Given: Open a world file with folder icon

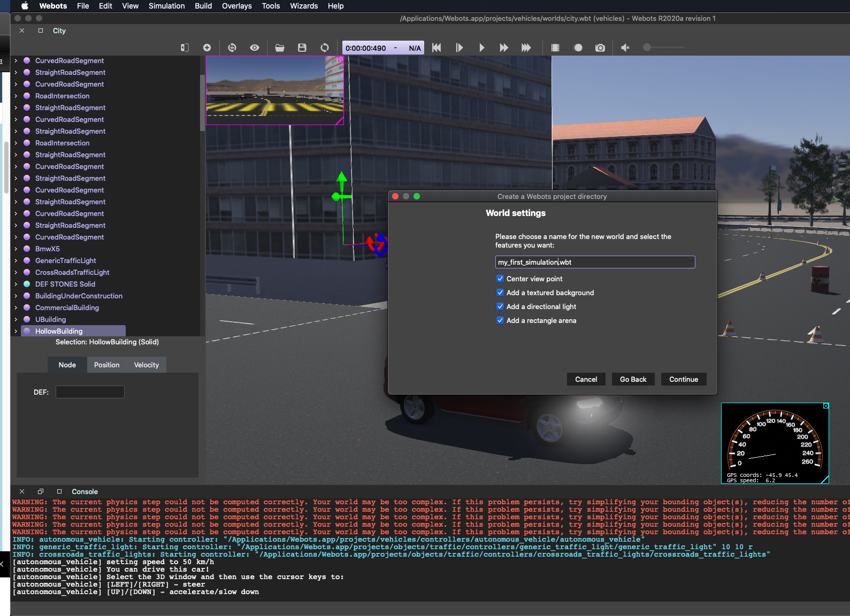Looking at the screenshot, I should [x=280, y=48].
